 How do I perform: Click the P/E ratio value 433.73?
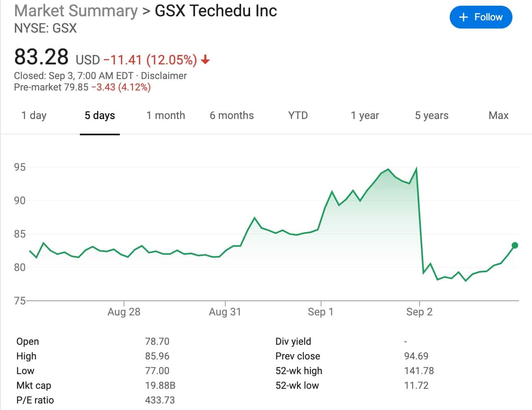coord(160,400)
